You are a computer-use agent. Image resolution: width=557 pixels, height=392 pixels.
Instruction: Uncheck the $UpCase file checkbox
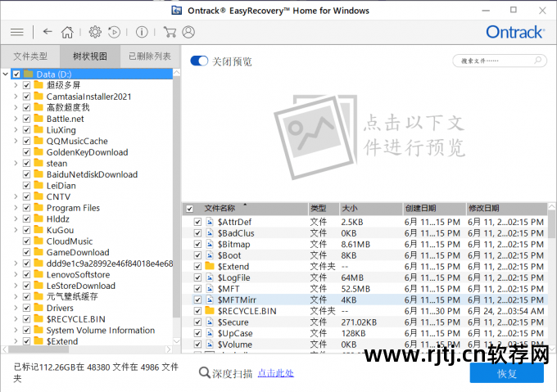pyautogui.click(x=198, y=333)
